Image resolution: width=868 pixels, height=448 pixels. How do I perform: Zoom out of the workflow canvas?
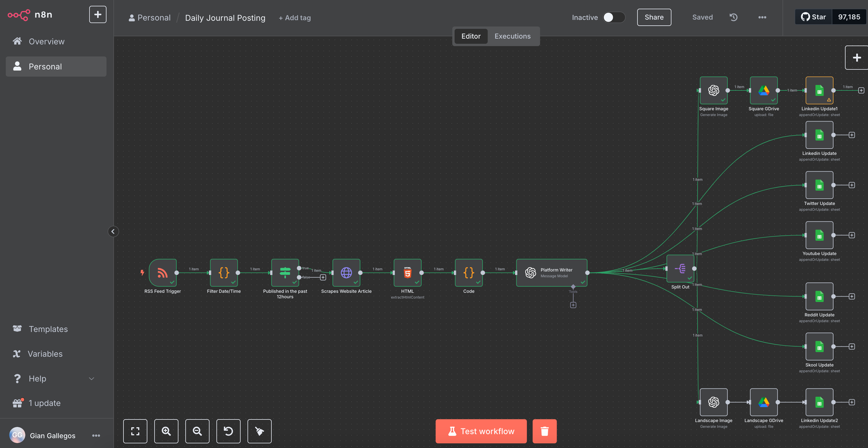click(x=197, y=431)
